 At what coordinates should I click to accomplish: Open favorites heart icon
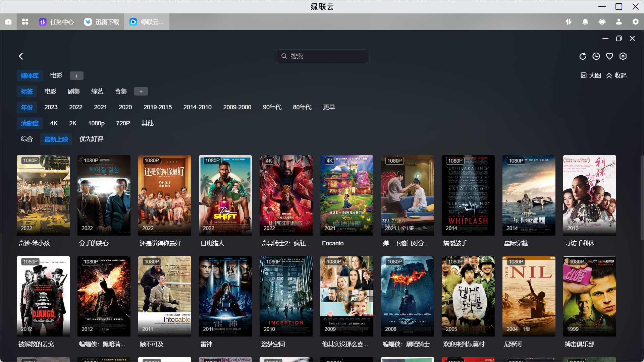[609, 56]
